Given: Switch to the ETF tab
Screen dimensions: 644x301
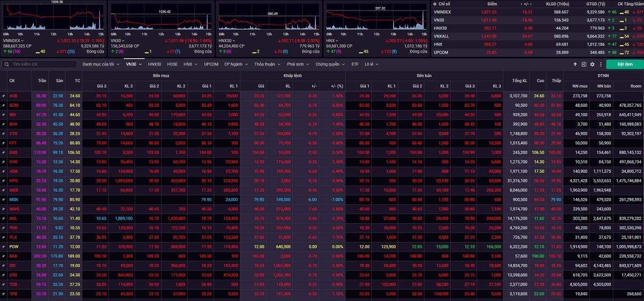Looking at the screenshot, I should point(355,64).
